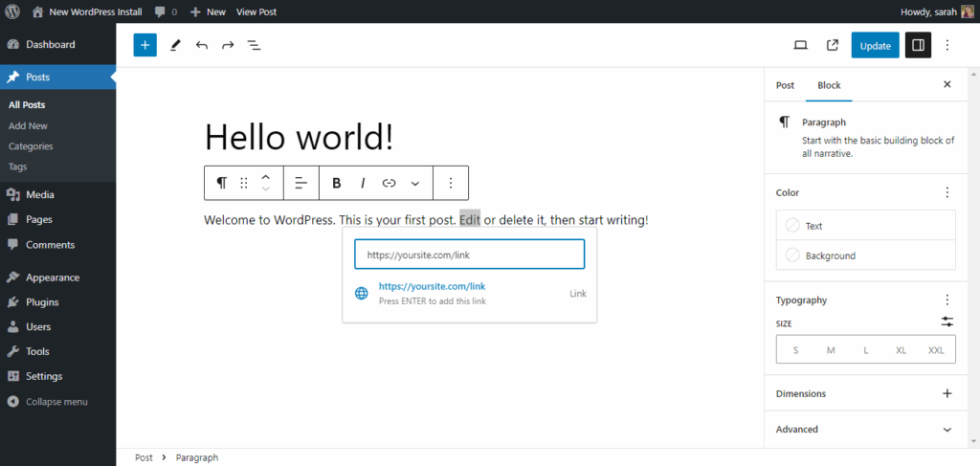This screenshot has width=980, height=466.
Task: Click View Post in admin bar
Action: tap(256, 11)
